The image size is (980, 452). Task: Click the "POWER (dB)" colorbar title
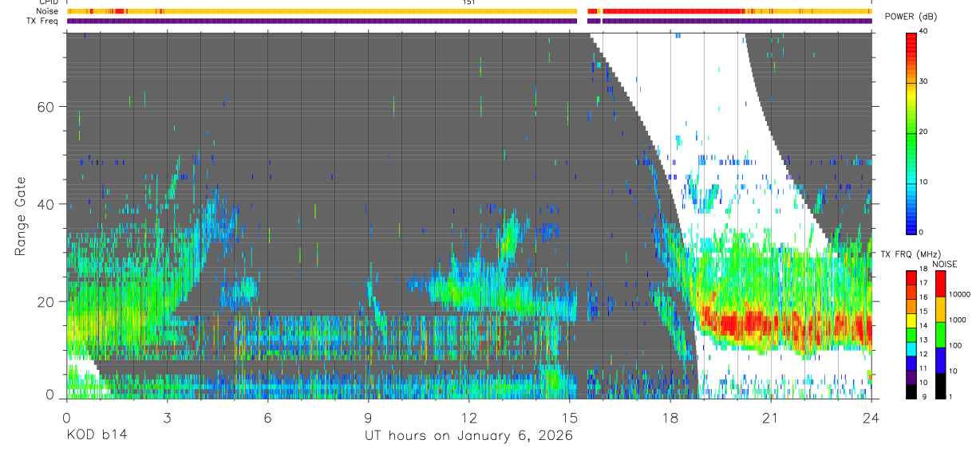coord(911,17)
